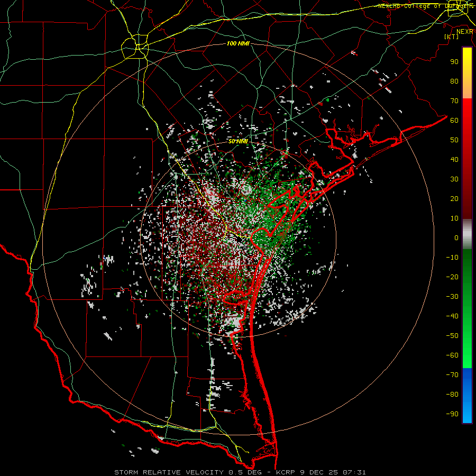
Task: Select the "-50" value on velocity scale
Action: click(x=452, y=336)
